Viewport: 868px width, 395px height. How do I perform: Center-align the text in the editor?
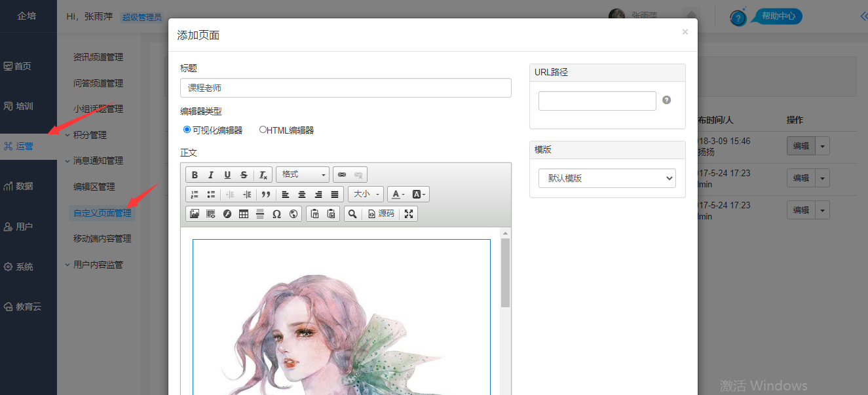[x=302, y=195]
